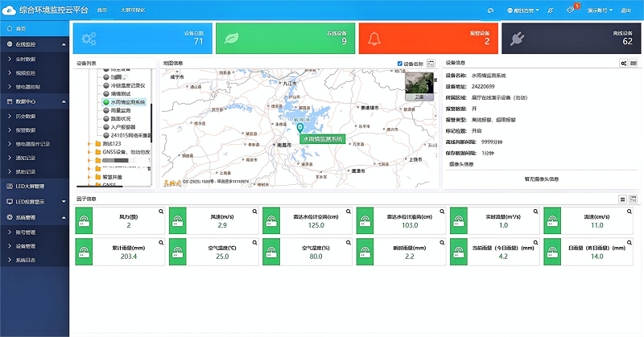The image size is (644, 337).
Task: Select 历史数据 in the sidebar menu
Action: pyautogui.click(x=28, y=116)
